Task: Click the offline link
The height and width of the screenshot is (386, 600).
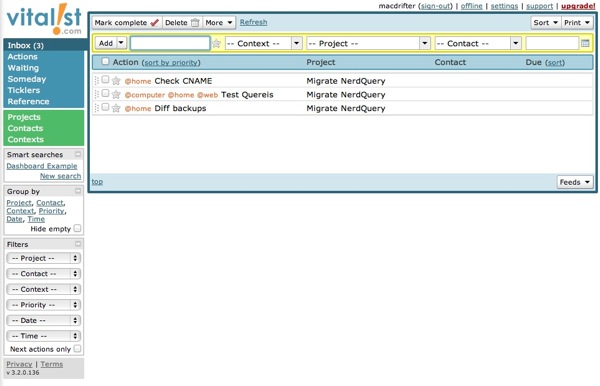Action: pos(471,6)
